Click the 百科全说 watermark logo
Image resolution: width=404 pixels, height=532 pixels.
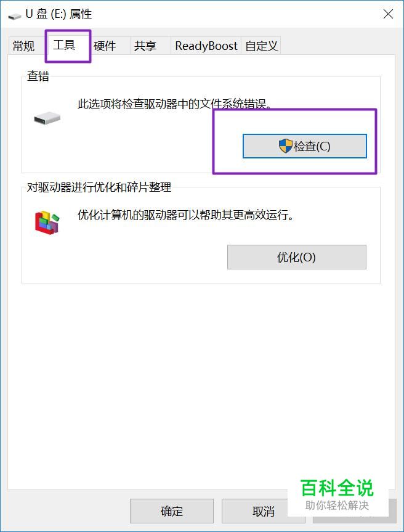pyautogui.click(x=337, y=494)
